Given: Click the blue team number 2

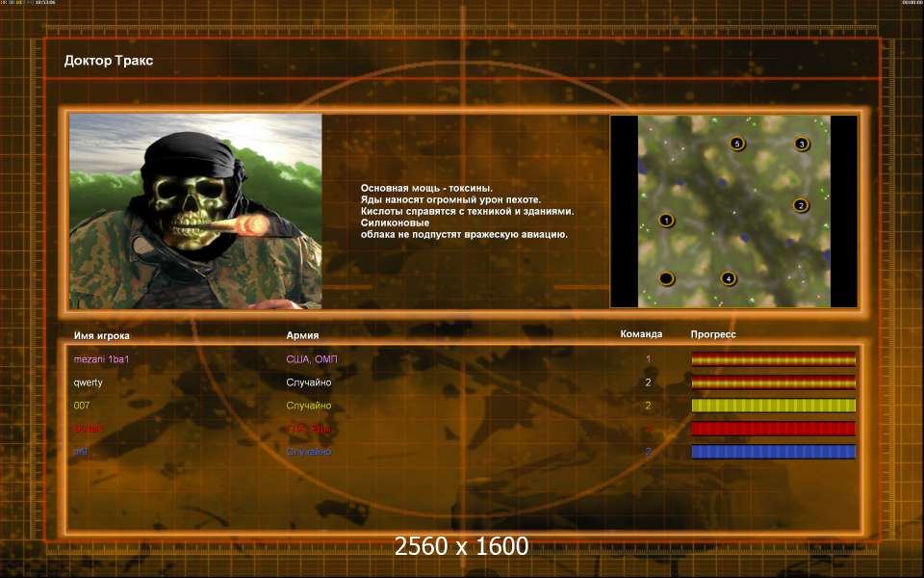Looking at the screenshot, I should tap(648, 452).
